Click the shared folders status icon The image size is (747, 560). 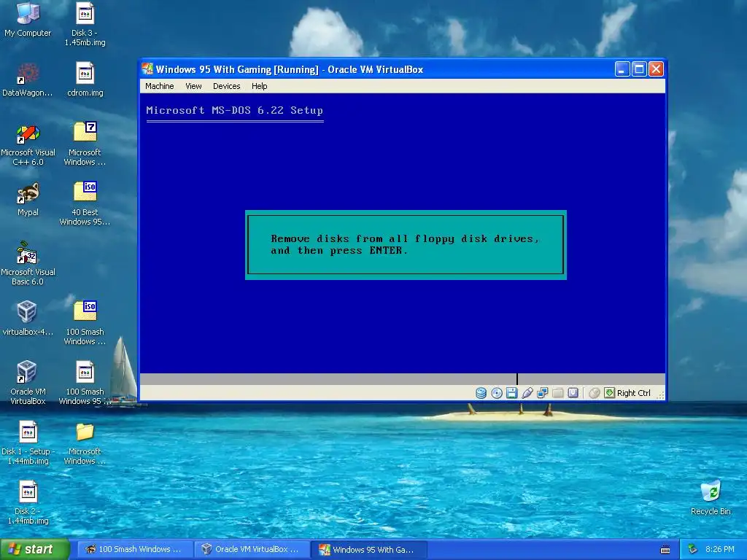558,393
